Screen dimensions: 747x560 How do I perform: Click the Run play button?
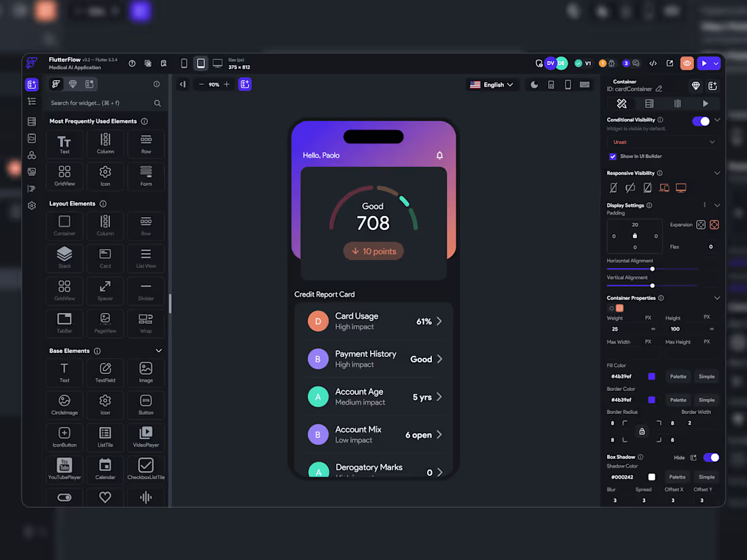[704, 63]
